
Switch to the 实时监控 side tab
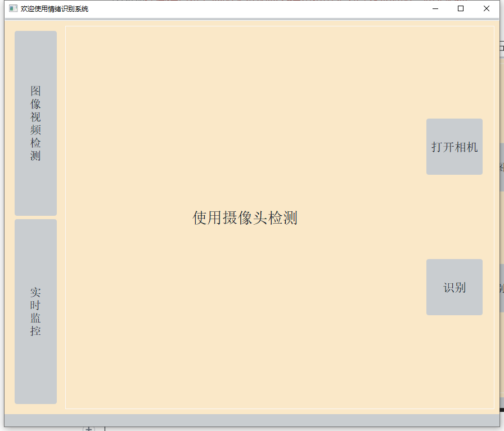coord(35,311)
